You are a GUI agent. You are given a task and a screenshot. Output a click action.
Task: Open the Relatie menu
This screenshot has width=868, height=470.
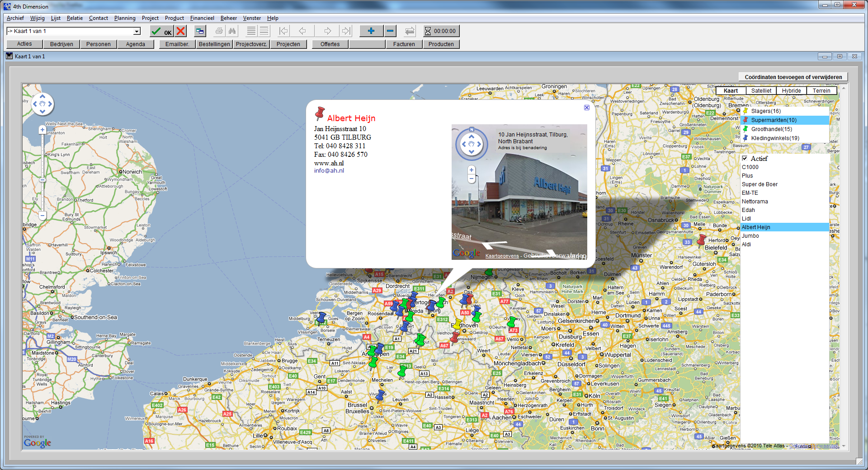tap(75, 18)
